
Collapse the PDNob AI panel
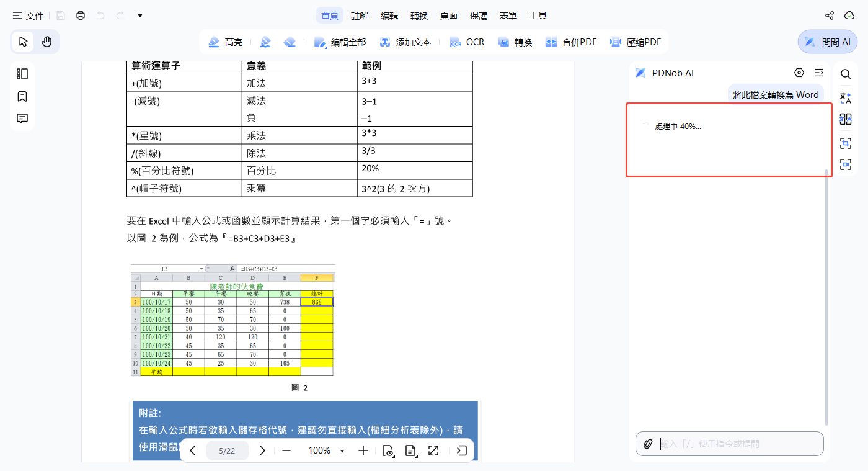819,73
